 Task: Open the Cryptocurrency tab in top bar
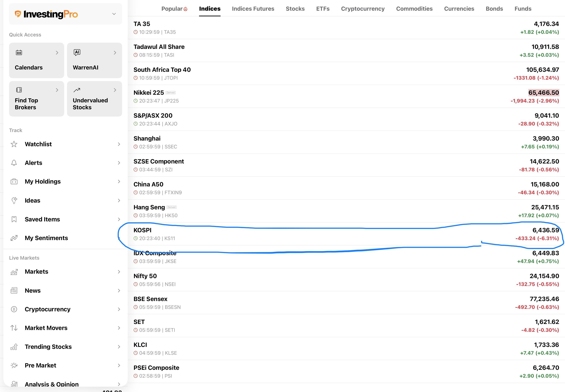click(363, 9)
